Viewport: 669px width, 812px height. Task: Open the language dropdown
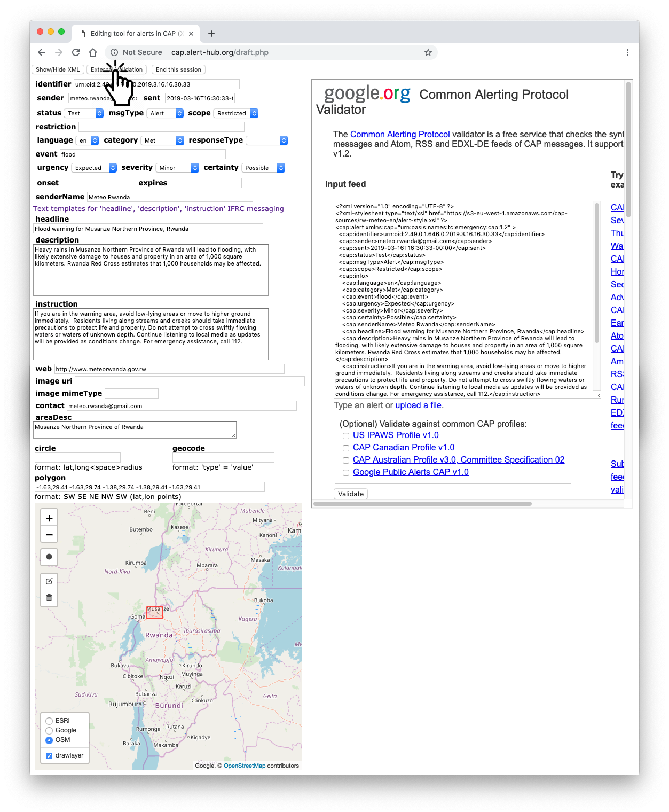point(87,140)
